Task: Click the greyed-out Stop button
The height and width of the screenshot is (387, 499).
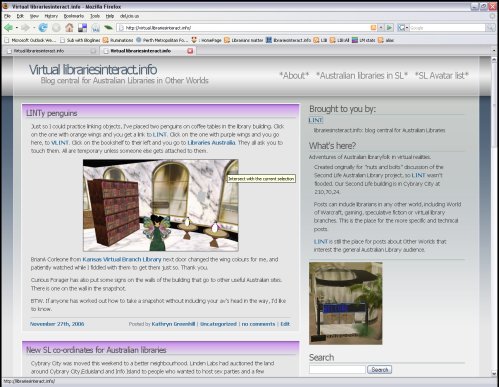Action: 56,28
